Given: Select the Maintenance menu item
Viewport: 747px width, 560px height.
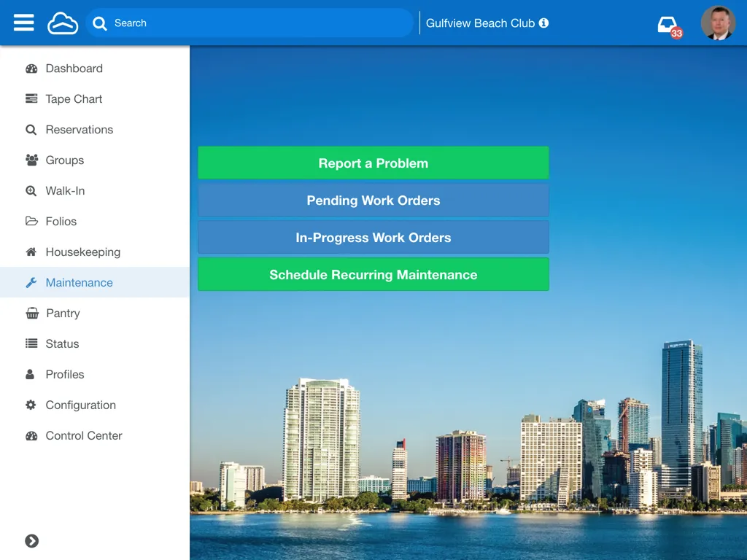Looking at the screenshot, I should 95,282.
